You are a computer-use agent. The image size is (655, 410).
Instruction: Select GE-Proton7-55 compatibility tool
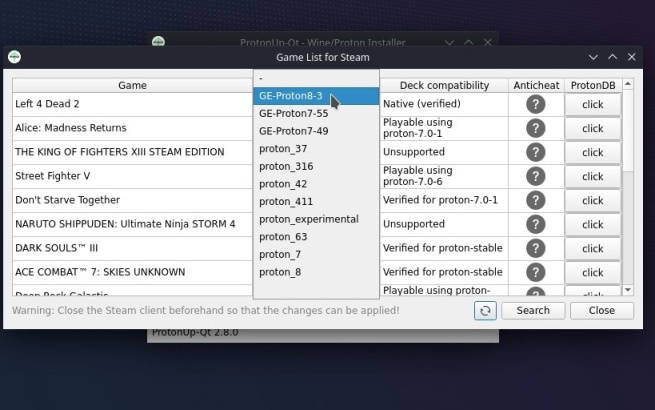(x=316, y=113)
